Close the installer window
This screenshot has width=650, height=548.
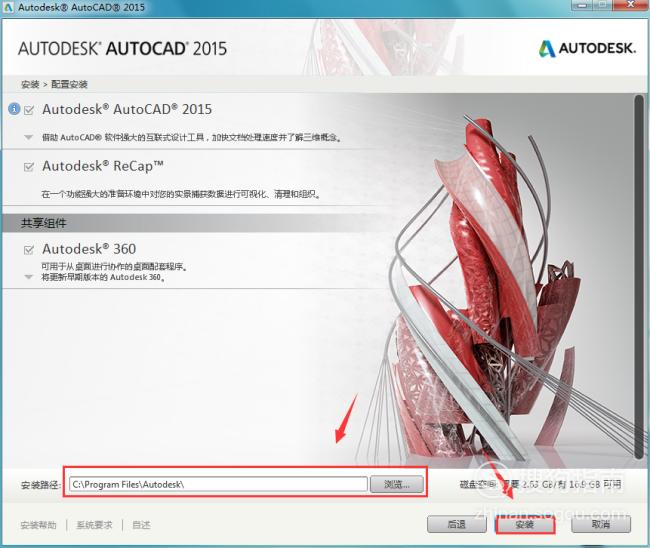[631, 5]
